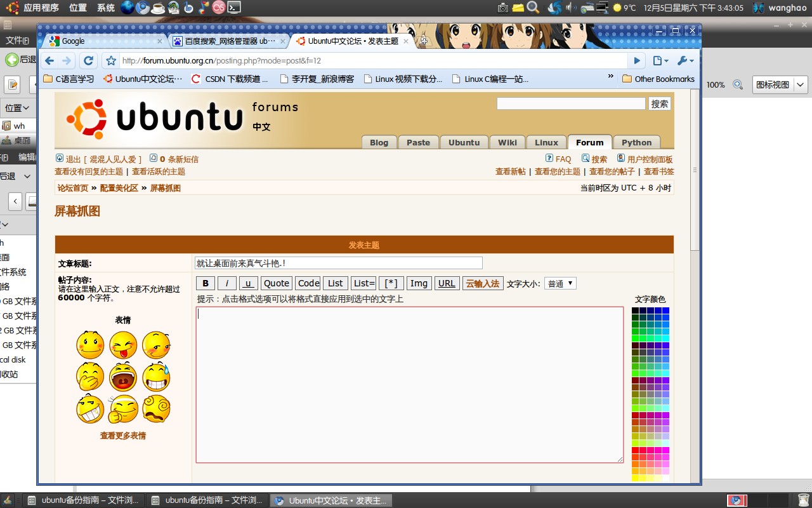Insert the toothy grin emoticon
Image resolution: width=812 pixels, height=508 pixels.
(90, 408)
